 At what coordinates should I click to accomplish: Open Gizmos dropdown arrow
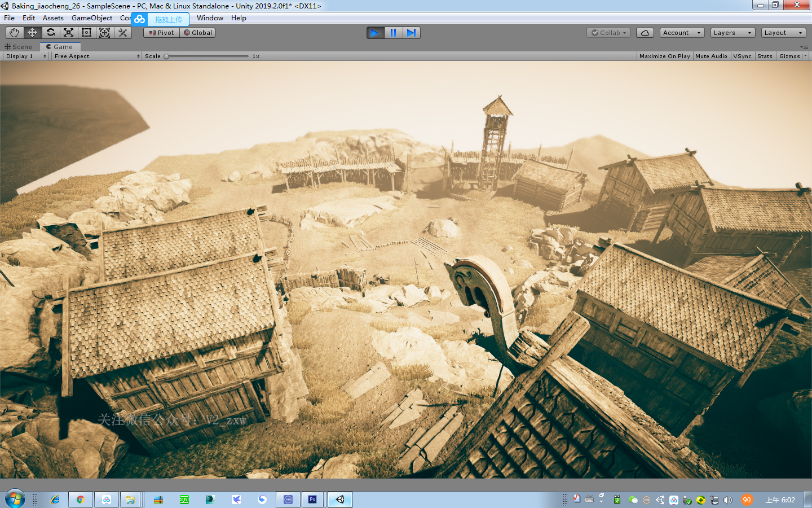point(805,56)
